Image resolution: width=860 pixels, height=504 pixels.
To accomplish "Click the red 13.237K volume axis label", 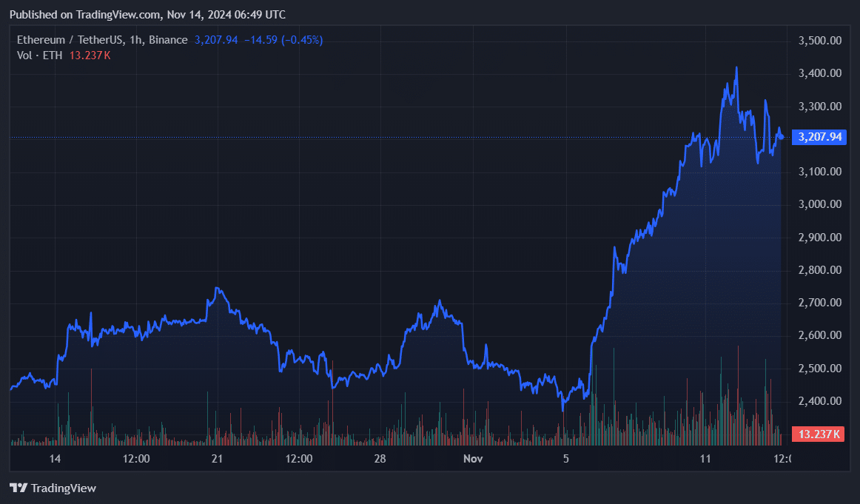I will 818,434.
